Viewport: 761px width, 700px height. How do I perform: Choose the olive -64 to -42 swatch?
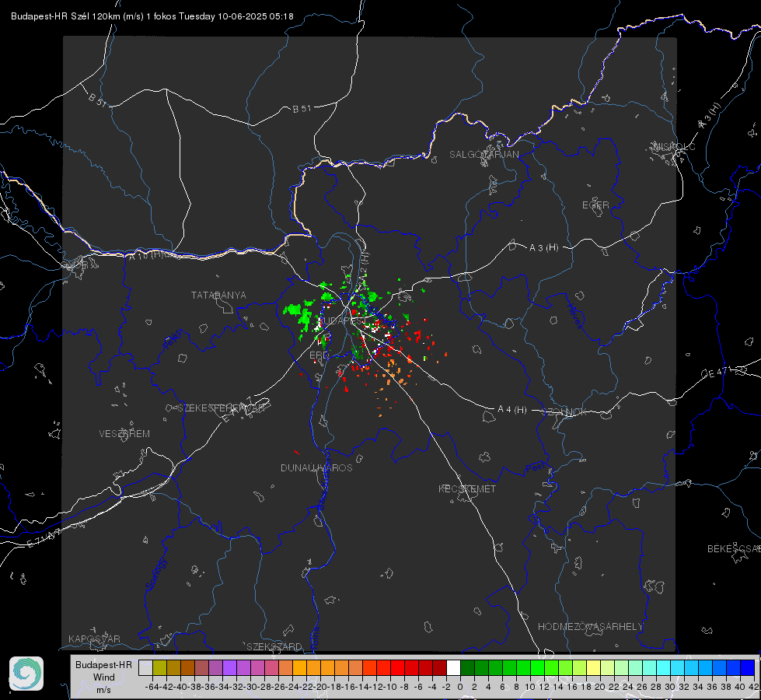159,667
